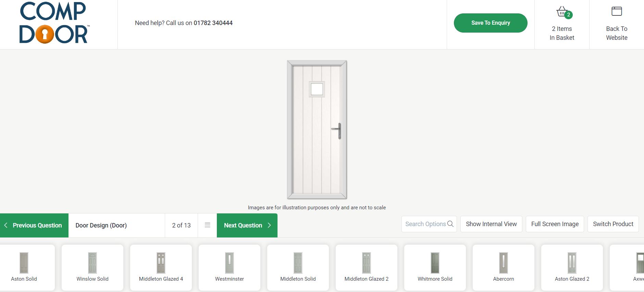This screenshot has height=292, width=644.
Task: Select the Westminster door design
Action: click(x=229, y=268)
